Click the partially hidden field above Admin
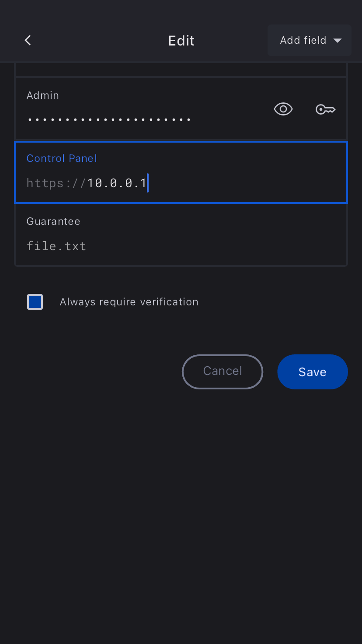This screenshot has width=362, height=644. (x=181, y=70)
